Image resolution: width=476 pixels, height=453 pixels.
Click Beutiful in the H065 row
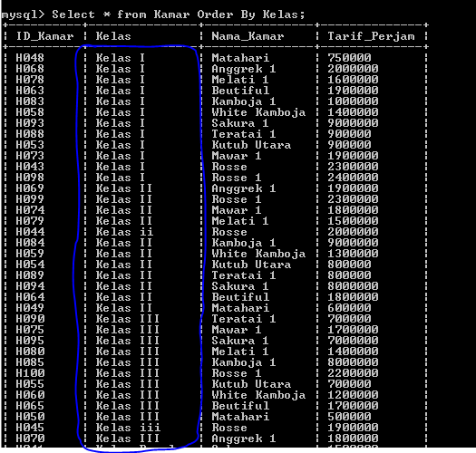coord(240,406)
